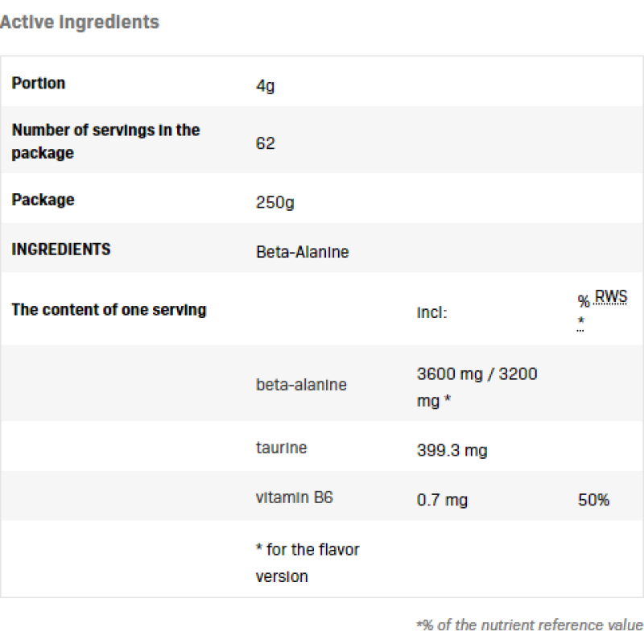Click the RWS abbreviation in the header
The height and width of the screenshot is (644, 644).
coord(611,298)
